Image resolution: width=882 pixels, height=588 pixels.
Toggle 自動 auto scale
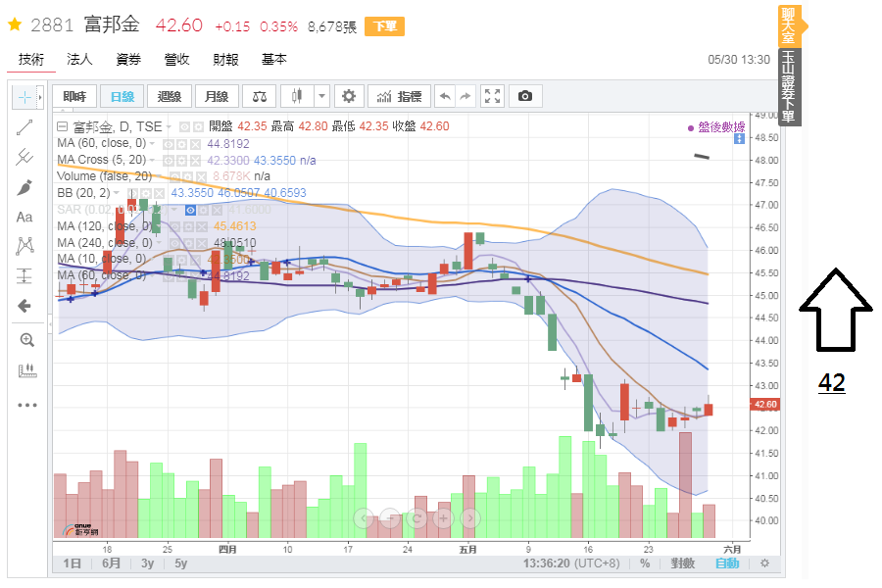click(x=727, y=563)
